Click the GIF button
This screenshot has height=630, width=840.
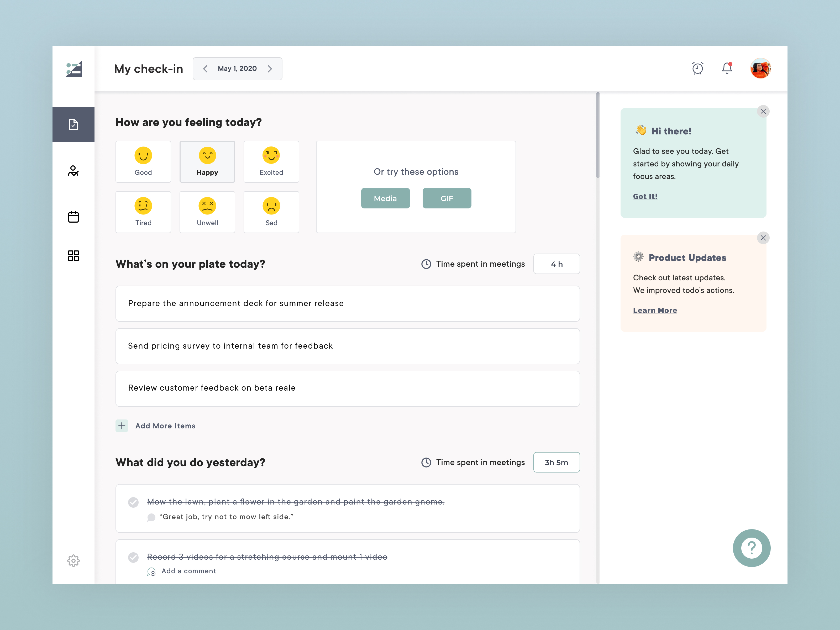click(x=447, y=198)
